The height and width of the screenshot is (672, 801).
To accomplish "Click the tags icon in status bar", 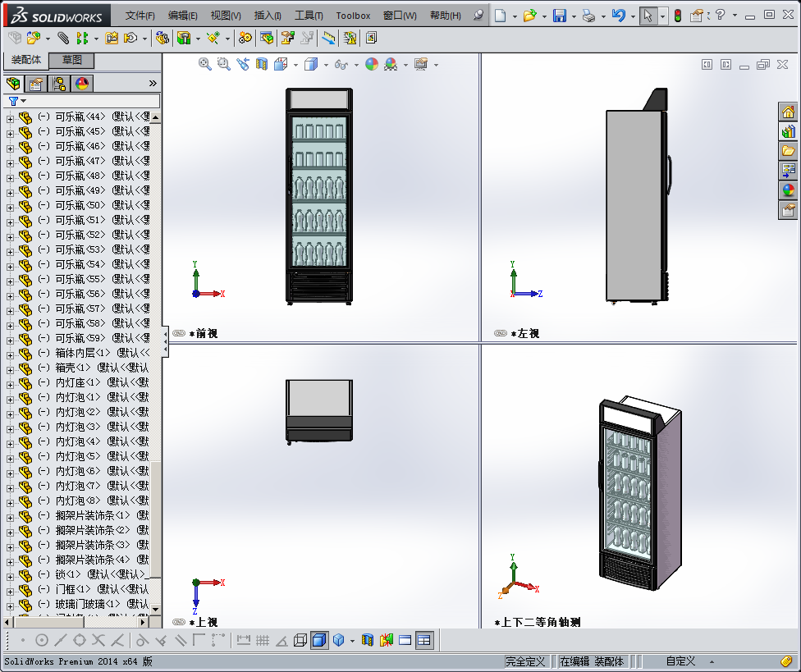I will (x=787, y=662).
